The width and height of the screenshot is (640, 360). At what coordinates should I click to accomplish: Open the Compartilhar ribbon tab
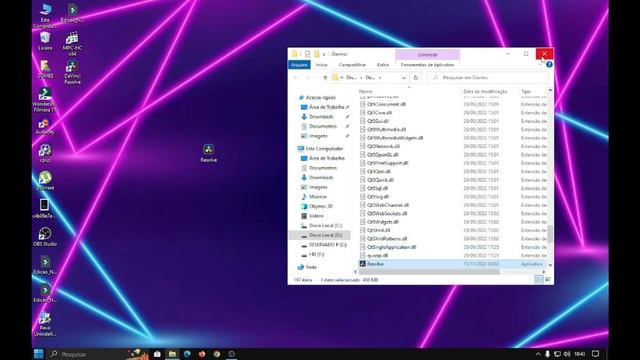[x=352, y=65]
